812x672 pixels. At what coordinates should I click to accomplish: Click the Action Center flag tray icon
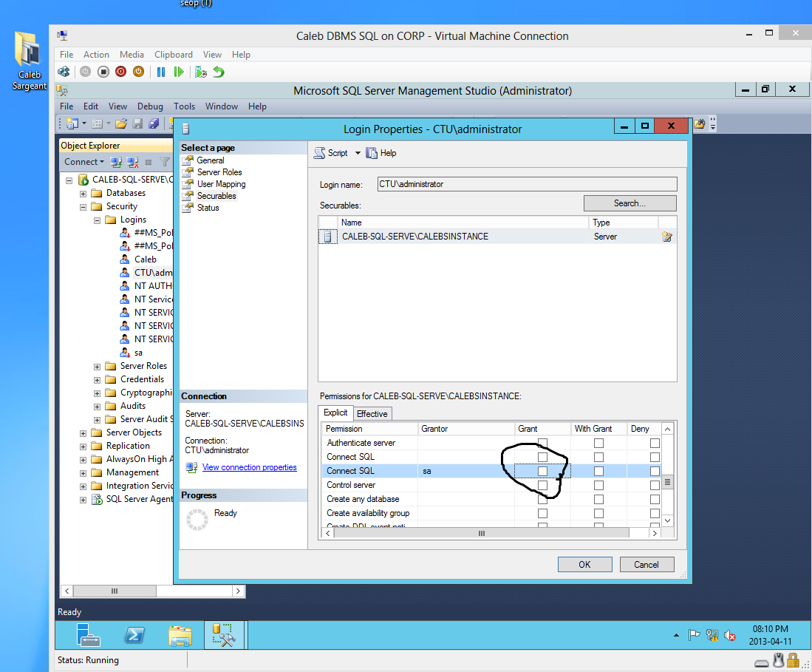tap(694, 635)
